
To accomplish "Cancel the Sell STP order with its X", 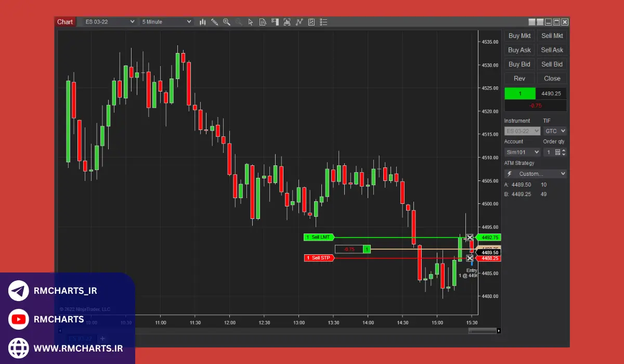I will point(470,258).
